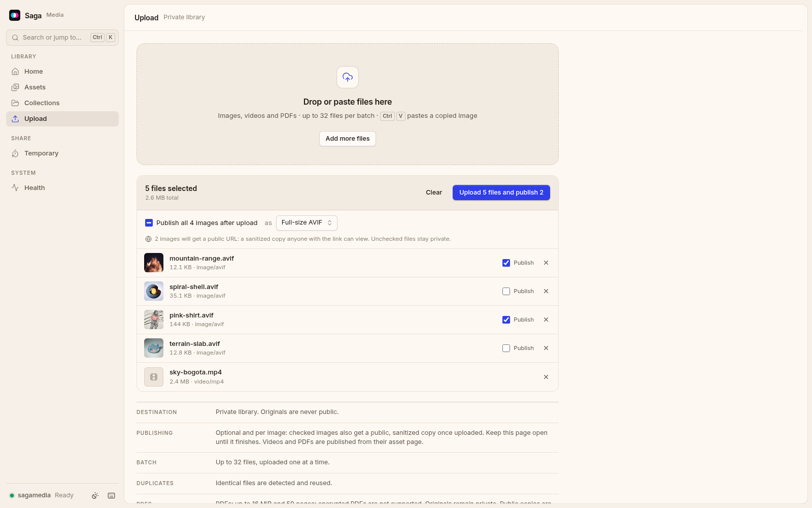
Task: Click the sagamedia Ready status
Action: click(x=42, y=495)
